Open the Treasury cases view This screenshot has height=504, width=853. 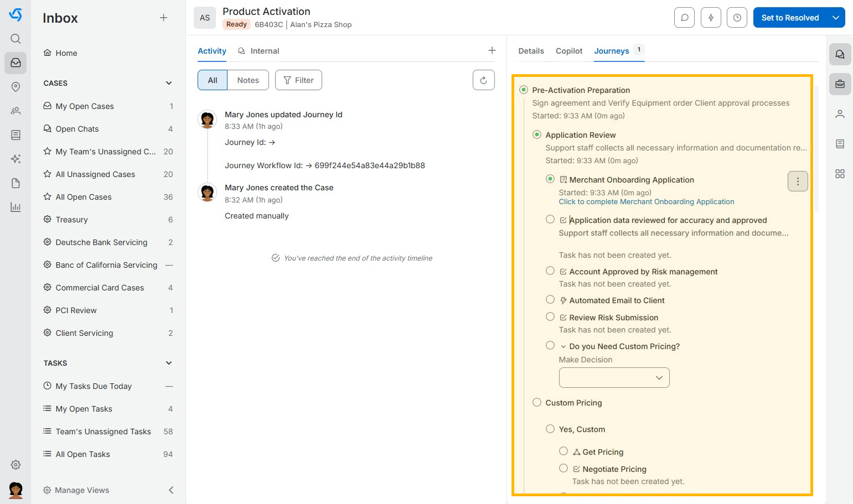71,220
